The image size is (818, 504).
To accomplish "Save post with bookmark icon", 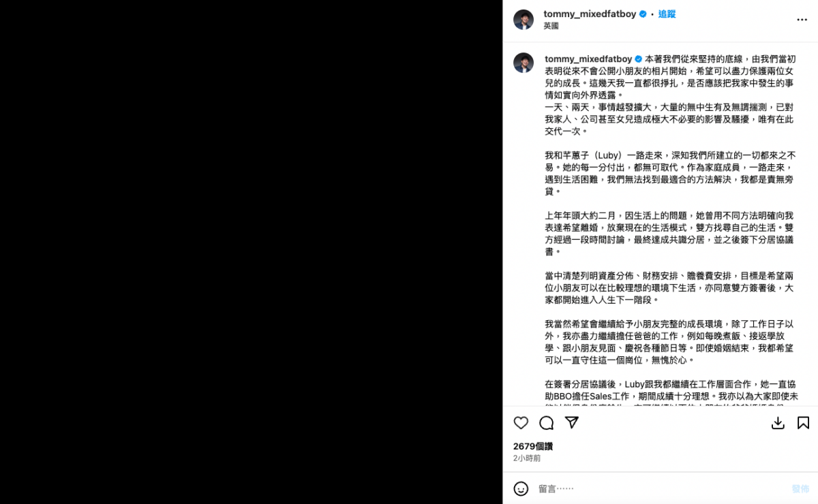I will tap(803, 423).
